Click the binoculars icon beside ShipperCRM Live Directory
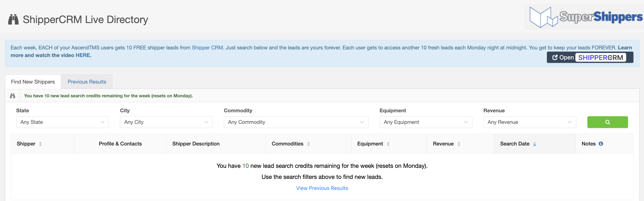This screenshot has height=201, width=644. point(13,20)
